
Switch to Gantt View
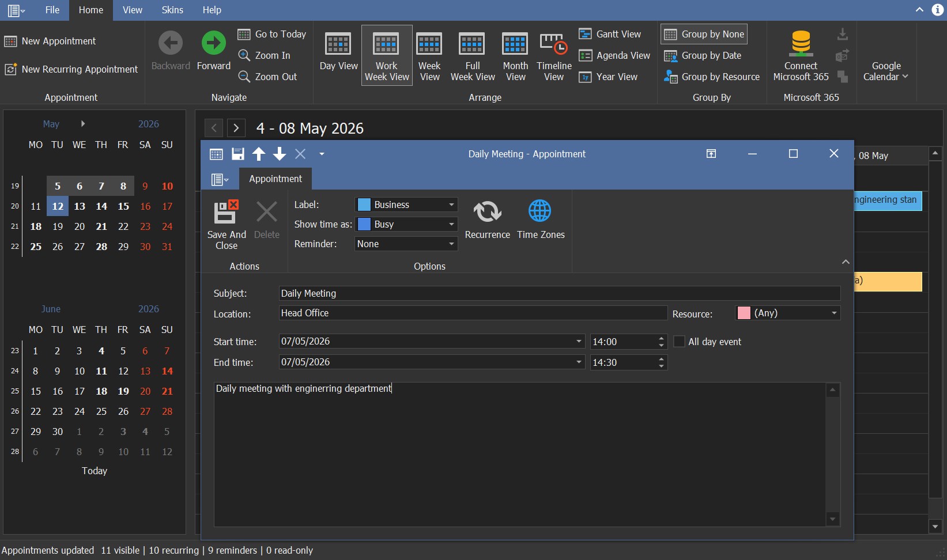[610, 34]
